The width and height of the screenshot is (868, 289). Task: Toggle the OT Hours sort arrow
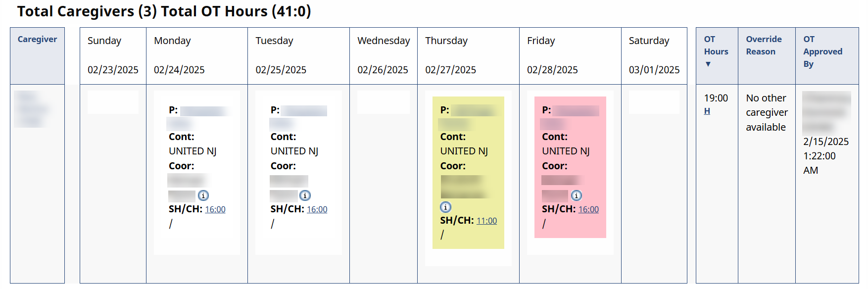[x=708, y=64]
